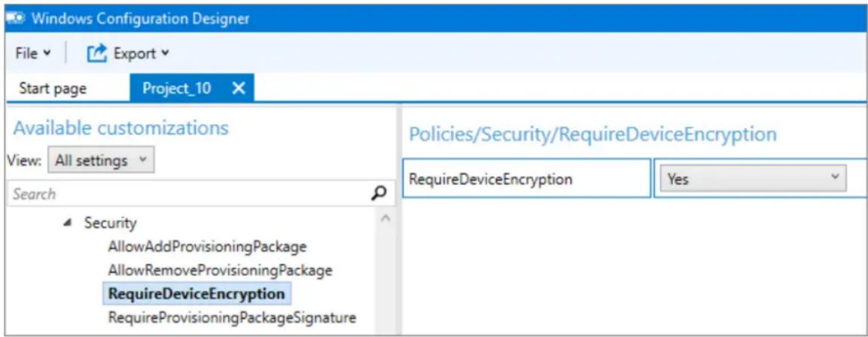Screen dimensions: 868x337
Task: Click the search magnifier icon
Action: (x=379, y=193)
